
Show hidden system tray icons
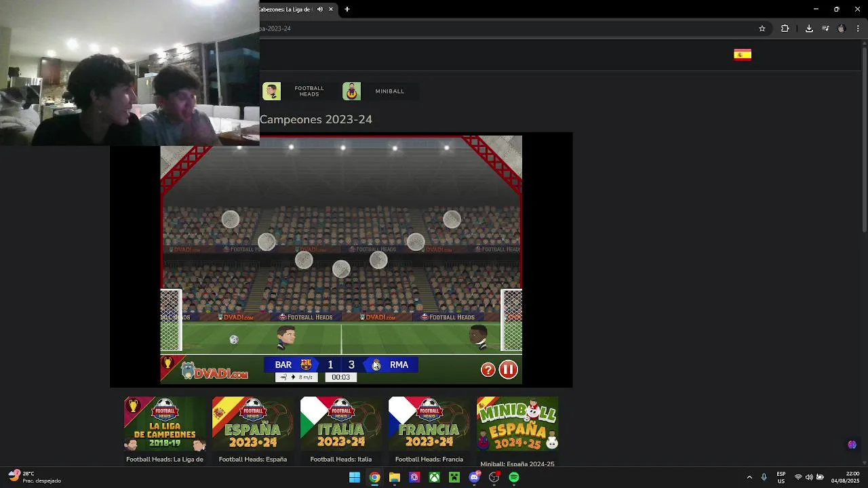coord(749,478)
